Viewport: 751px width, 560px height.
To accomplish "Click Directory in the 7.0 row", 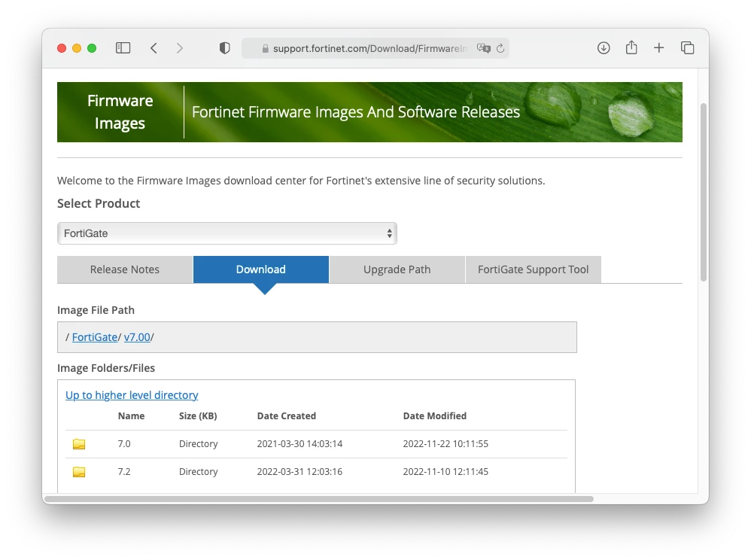I will point(199,444).
